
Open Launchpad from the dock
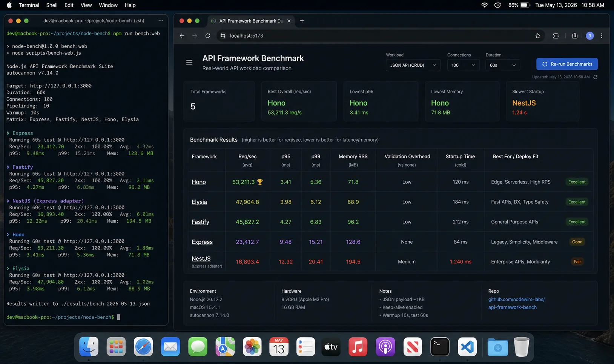click(116, 346)
